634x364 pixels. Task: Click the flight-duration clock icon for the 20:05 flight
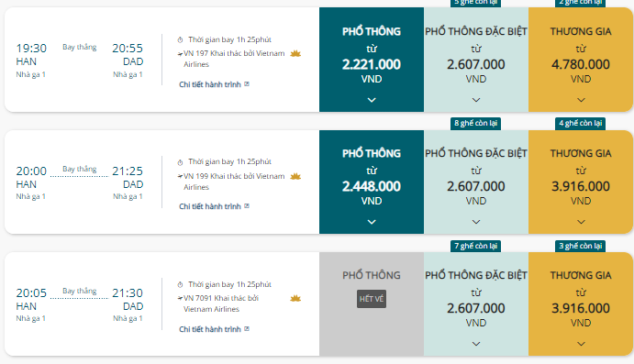click(x=180, y=284)
